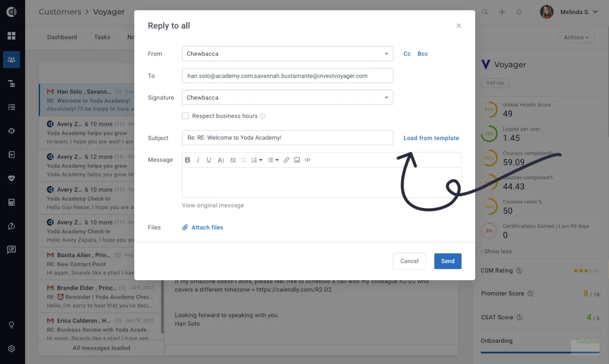Switch to the Tasks tab
Image resolution: width=609 pixels, height=364 pixels.
pyautogui.click(x=102, y=37)
